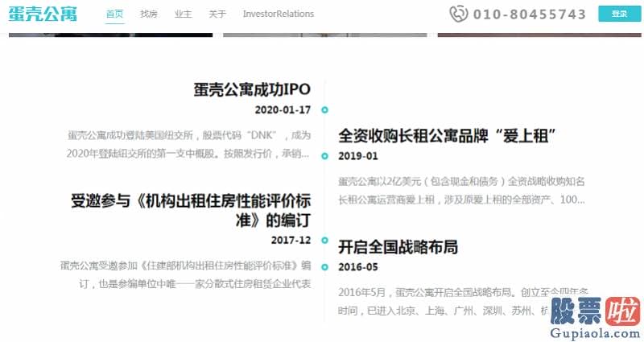This screenshot has height=342, width=644.
Task: Click the first banner thumbnail strip
Action: 110,35
